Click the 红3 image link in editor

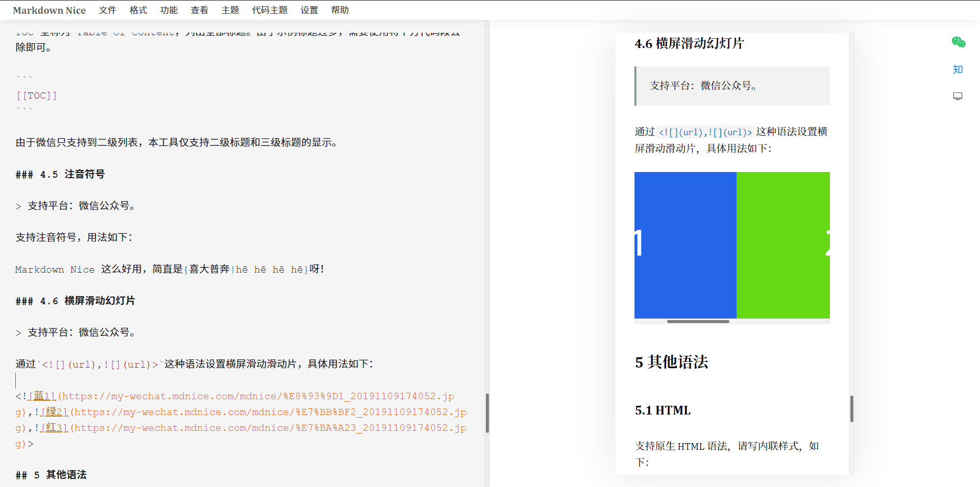tap(54, 428)
